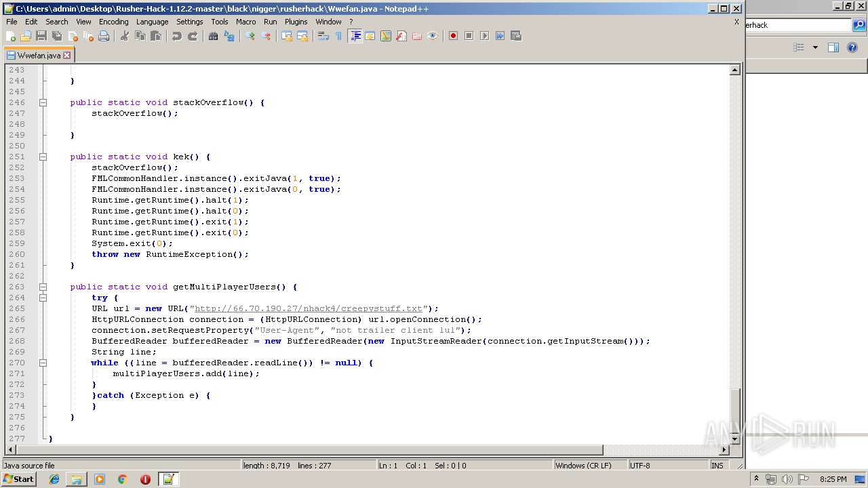Open the Windows Start menu
868x488 pixels.
[x=18, y=479]
